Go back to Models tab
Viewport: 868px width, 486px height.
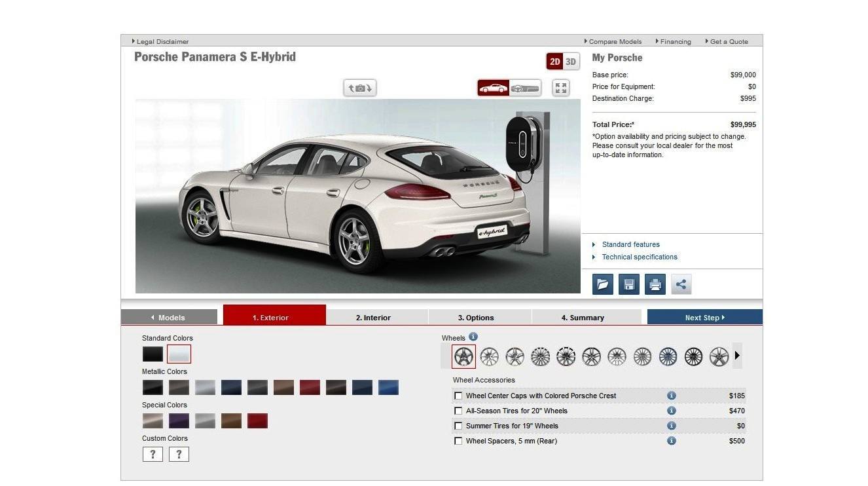point(169,317)
